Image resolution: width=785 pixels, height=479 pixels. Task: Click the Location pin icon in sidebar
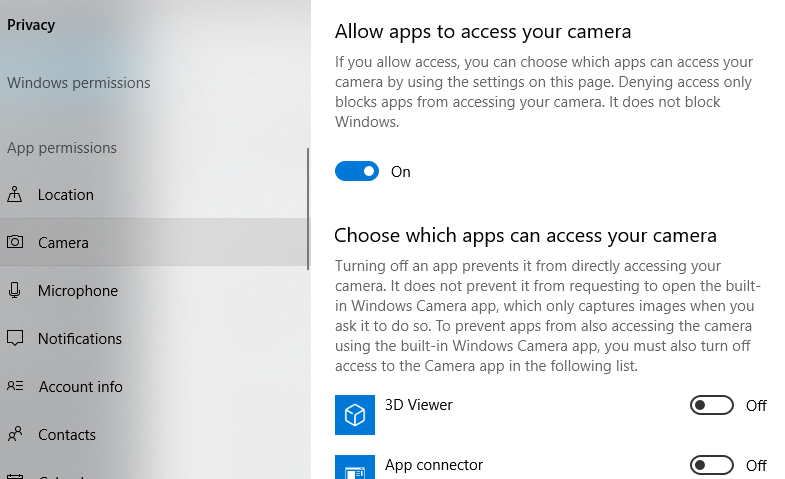click(x=15, y=194)
